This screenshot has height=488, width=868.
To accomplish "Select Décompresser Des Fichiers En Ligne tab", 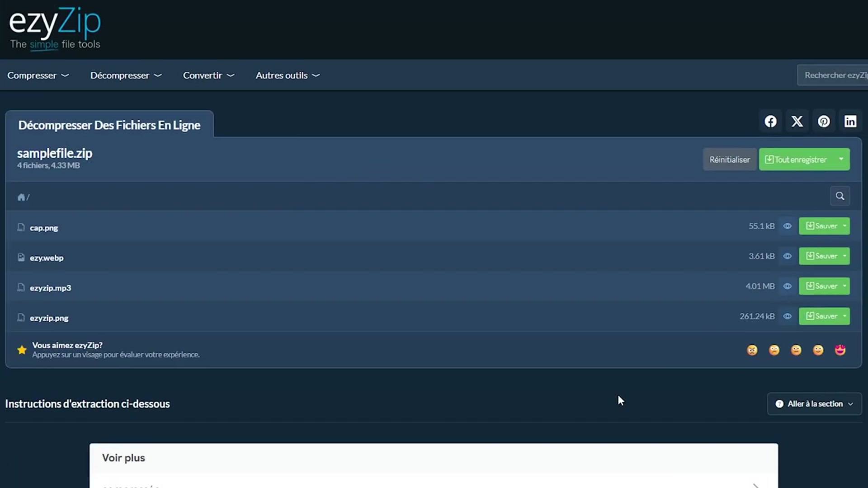I will point(109,125).
